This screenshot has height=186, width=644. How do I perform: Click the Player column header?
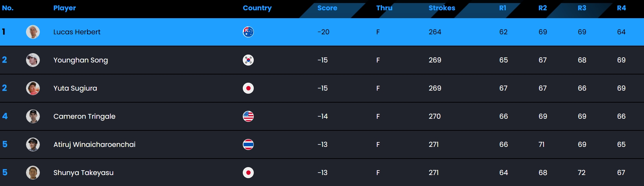pos(64,8)
